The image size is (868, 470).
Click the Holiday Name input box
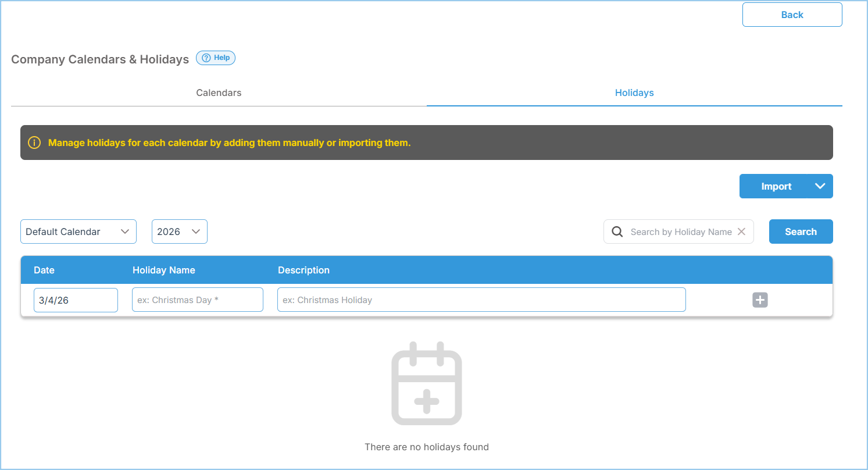(197, 300)
